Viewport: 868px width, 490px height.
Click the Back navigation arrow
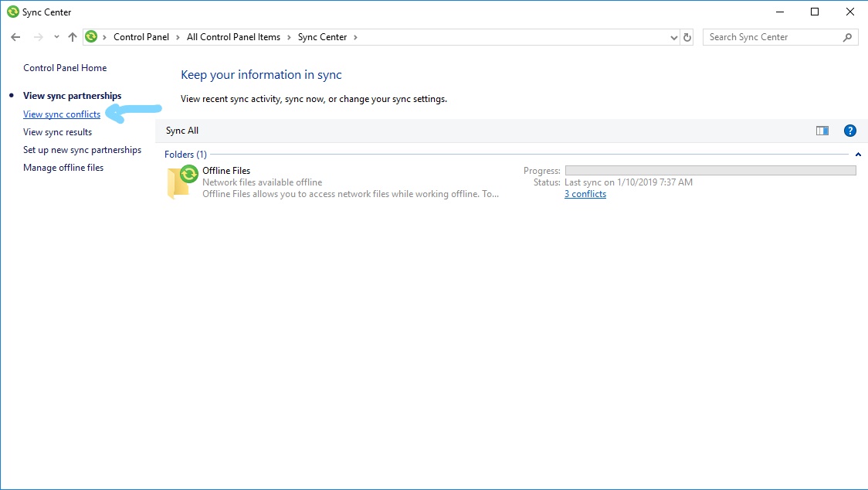click(x=15, y=37)
